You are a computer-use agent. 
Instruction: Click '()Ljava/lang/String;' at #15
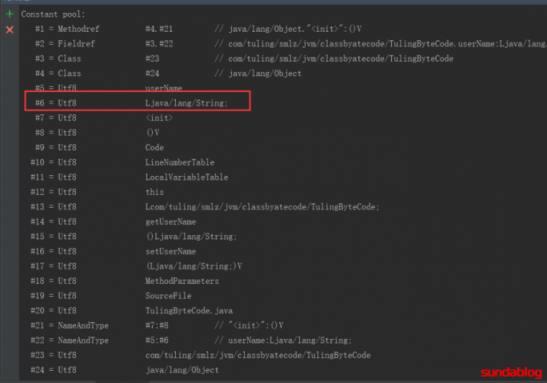pos(191,236)
